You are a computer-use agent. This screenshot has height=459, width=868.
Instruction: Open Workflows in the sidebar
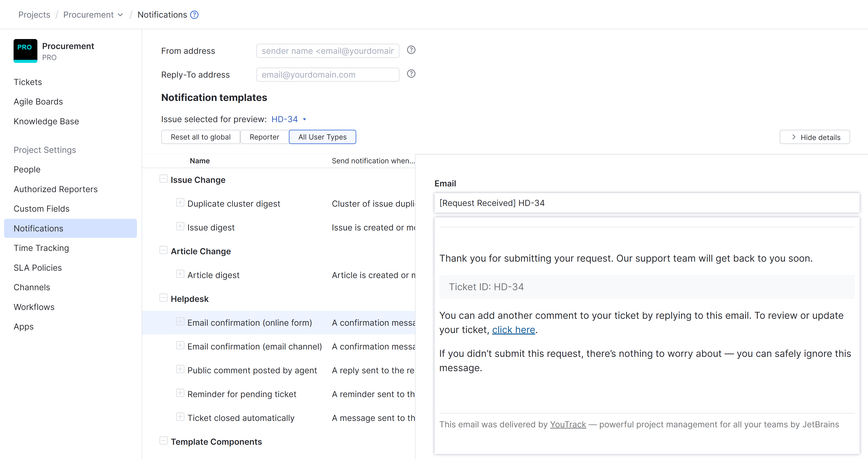pos(34,307)
